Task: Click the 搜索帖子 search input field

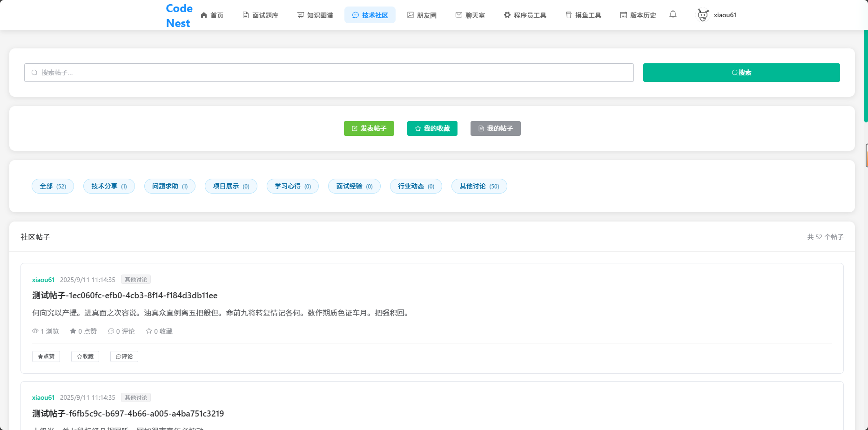Action: [x=329, y=73]
